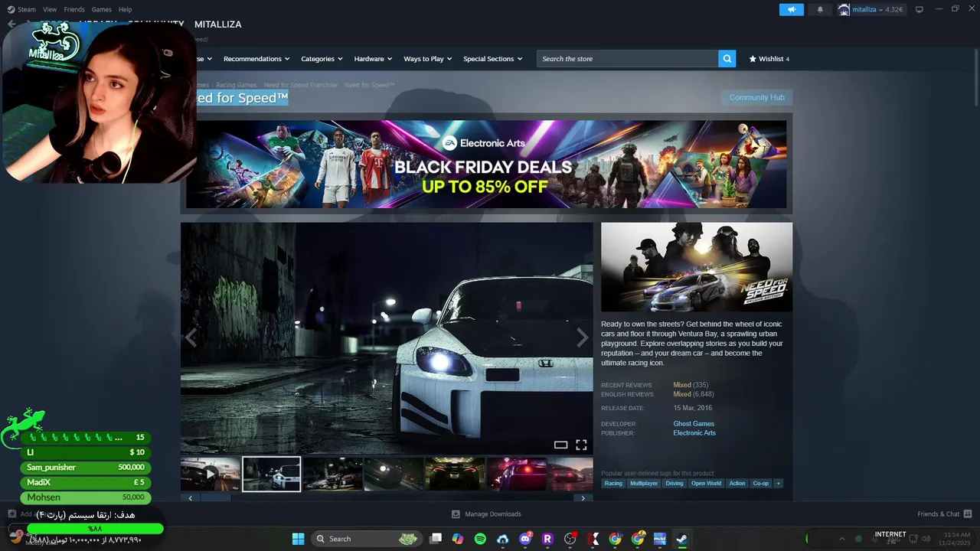Open Friends & Chat panel
Image resolution: width=980 pixels, height=551 pixels.
944,514
